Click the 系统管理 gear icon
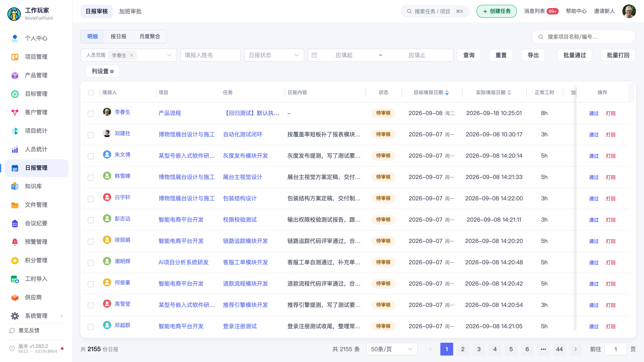 [15, 316]
